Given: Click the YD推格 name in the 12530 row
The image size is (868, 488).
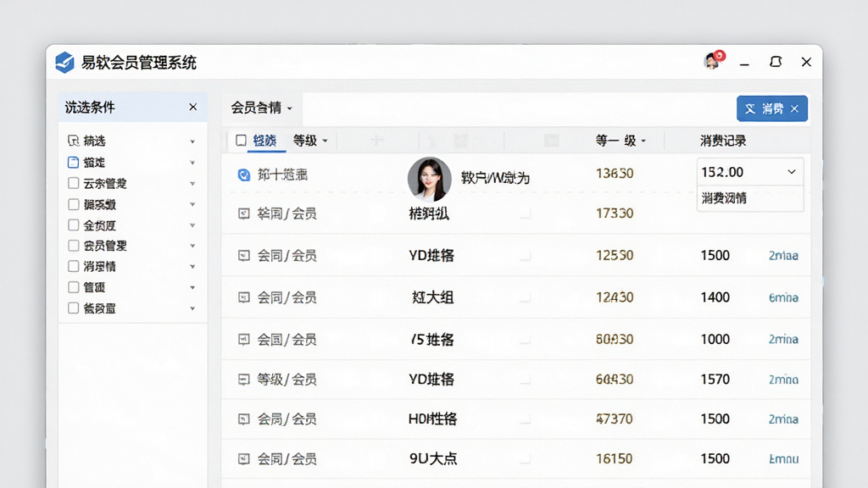Looking at the screenshot, I should [x=431, y=256].
